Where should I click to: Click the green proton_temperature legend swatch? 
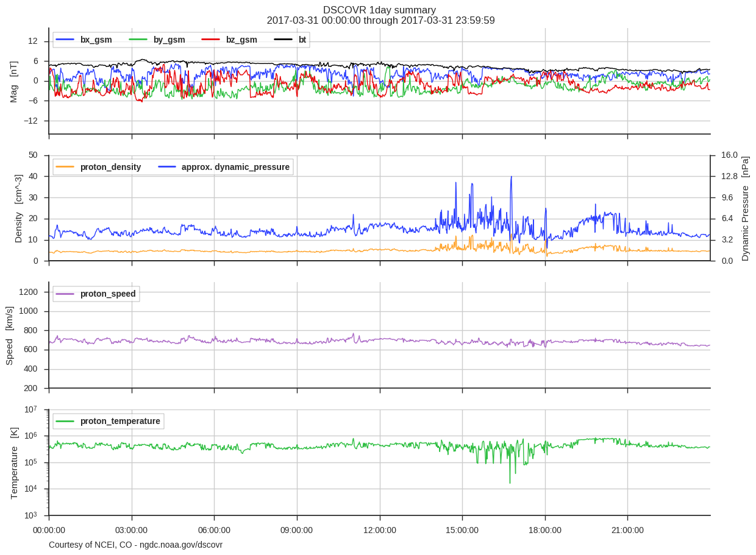click(x=65, y=421)
